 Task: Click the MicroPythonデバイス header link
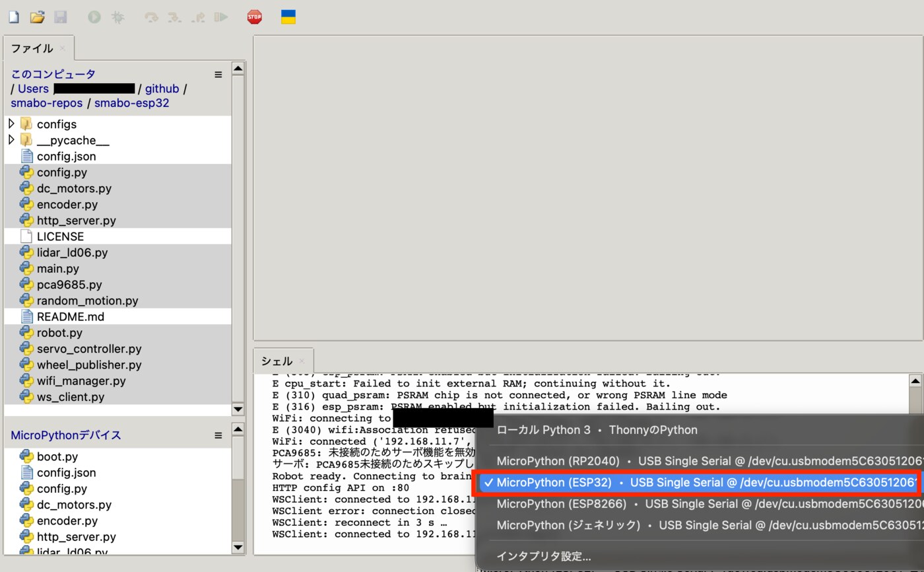(x=66, y=435)
